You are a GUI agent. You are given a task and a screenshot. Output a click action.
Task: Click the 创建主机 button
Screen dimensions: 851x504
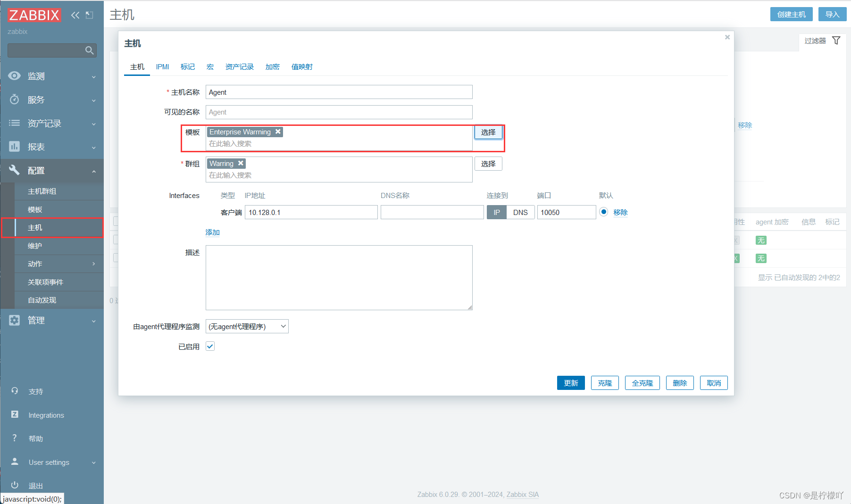(792, 14)
